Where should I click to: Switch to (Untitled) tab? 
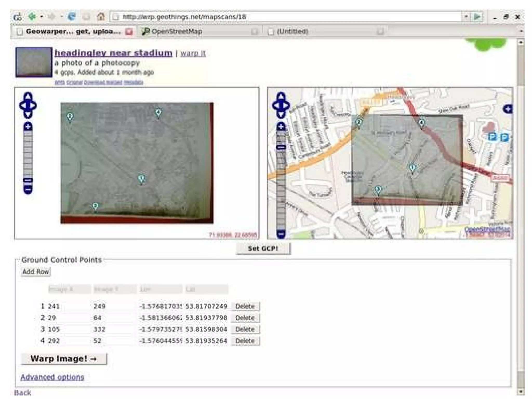point(292,32)
